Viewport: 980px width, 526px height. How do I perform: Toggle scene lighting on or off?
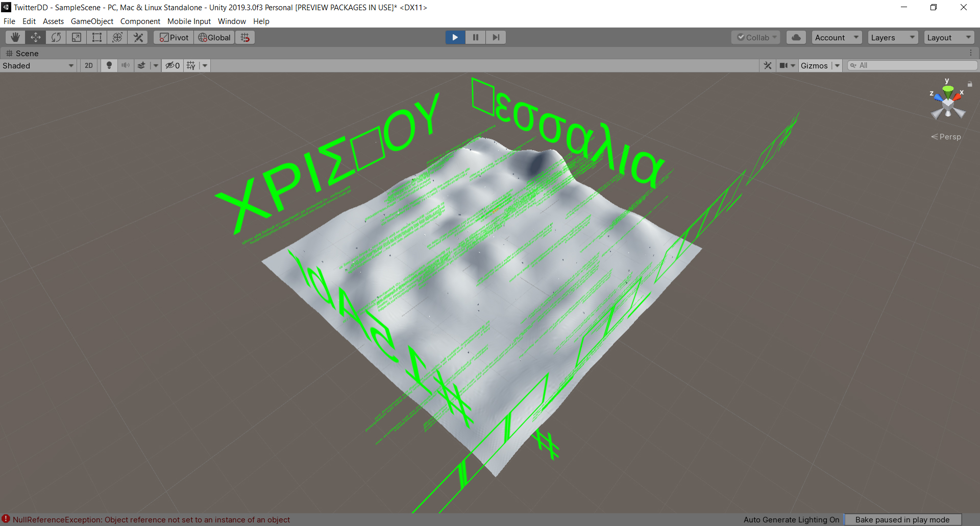pos(109,65)
